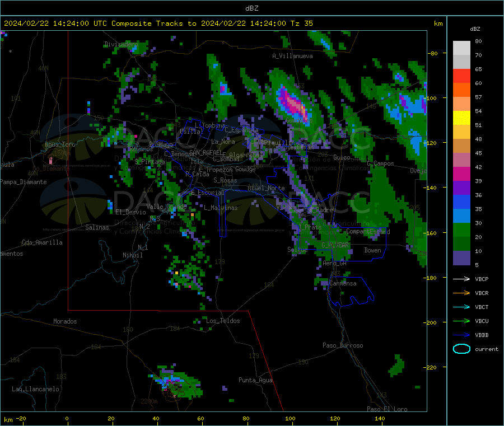Viewport: 504px width, 426px height.
Task: Click the 'Goudge' map label
Action: tap(245, 169)
